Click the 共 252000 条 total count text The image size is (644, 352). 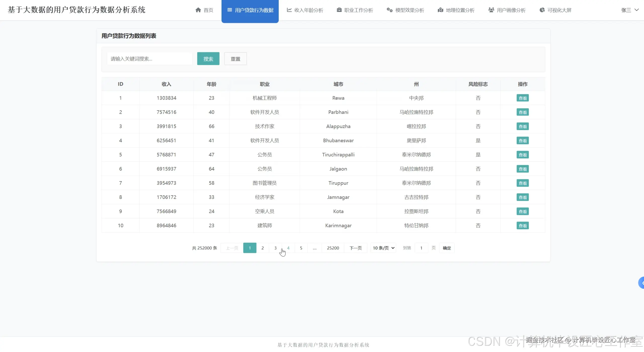pos(205,248)
